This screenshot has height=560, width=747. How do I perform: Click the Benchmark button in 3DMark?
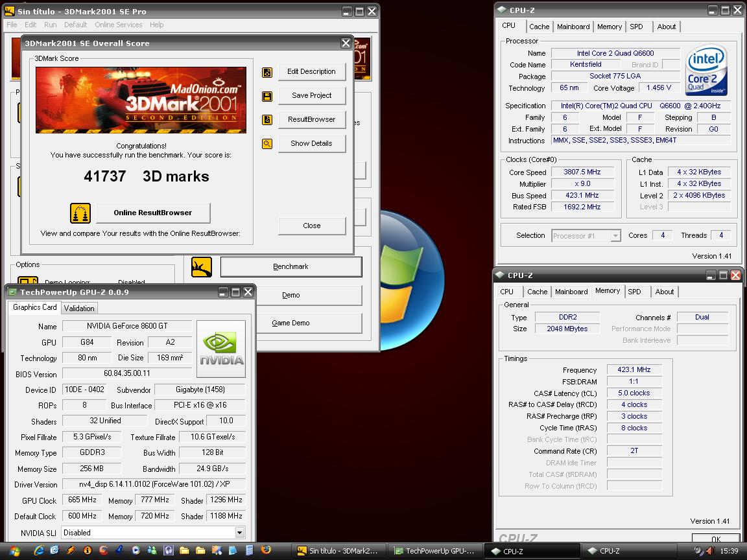click(x=291, y=266)
